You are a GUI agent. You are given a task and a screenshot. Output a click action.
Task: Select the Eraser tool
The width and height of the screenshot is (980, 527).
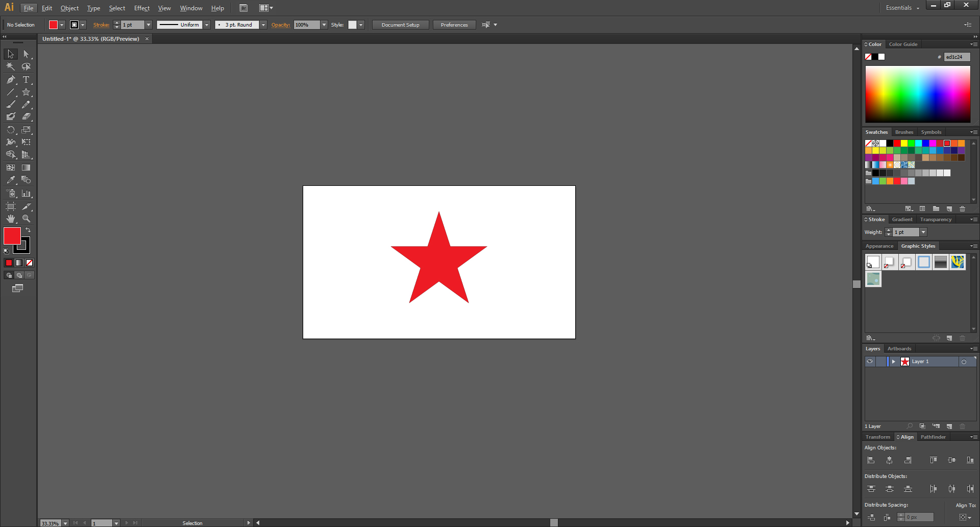pos(26,117)
